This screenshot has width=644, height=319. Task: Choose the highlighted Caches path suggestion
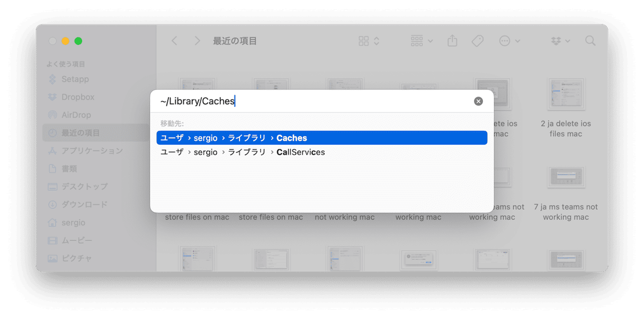point(321,138)
